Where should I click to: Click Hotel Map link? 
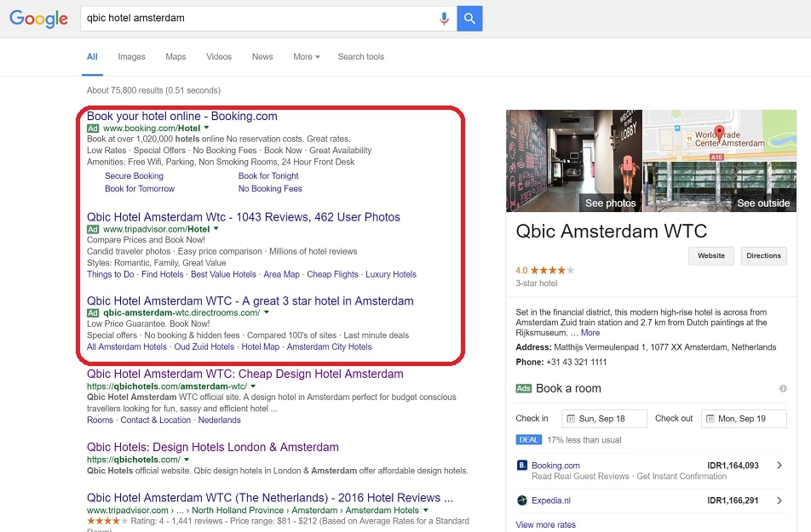[x=260, y=346]
